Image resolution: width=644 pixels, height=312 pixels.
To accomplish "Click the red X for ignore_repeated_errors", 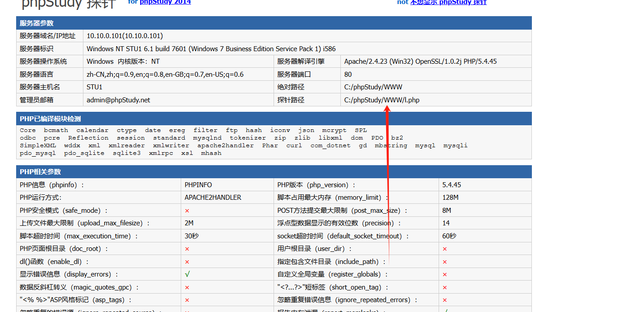I will tap(444, 300).
